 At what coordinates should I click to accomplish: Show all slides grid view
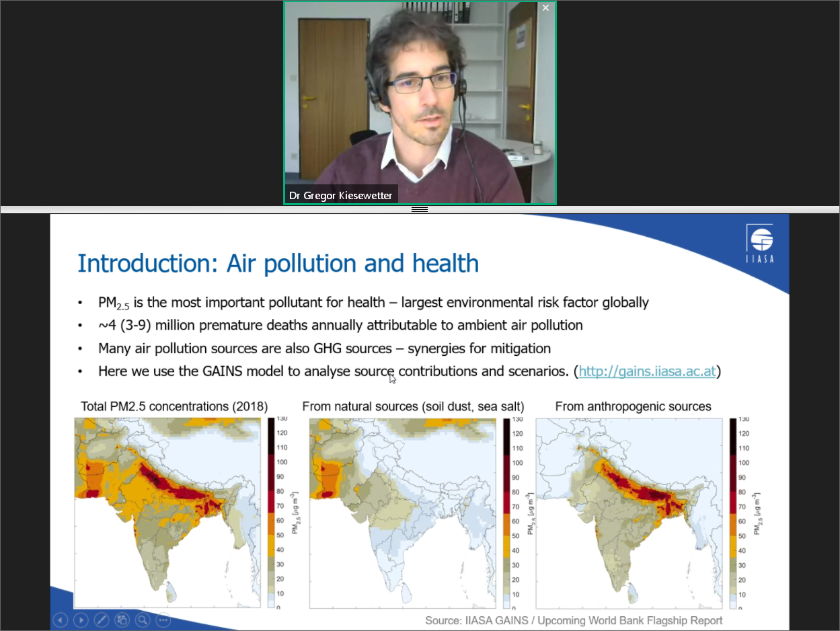click(122, 620)
